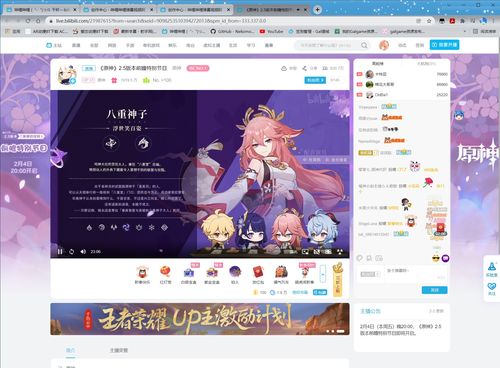Switch to the first browser tab

click(x=42, y=10)
